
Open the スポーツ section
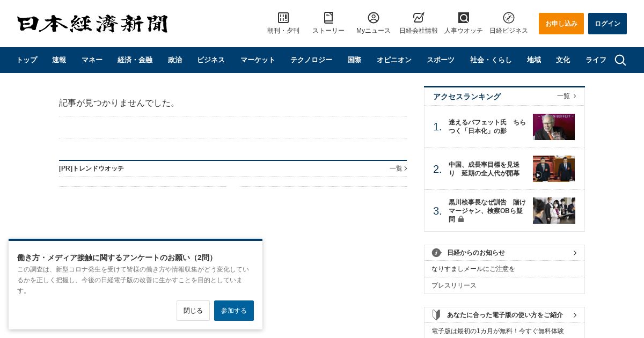441,60
